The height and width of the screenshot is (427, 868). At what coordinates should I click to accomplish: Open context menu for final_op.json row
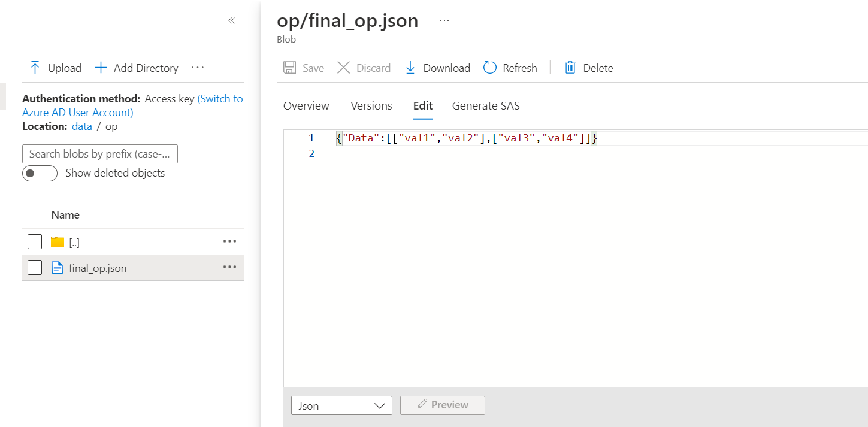click(x=229, y=267)
